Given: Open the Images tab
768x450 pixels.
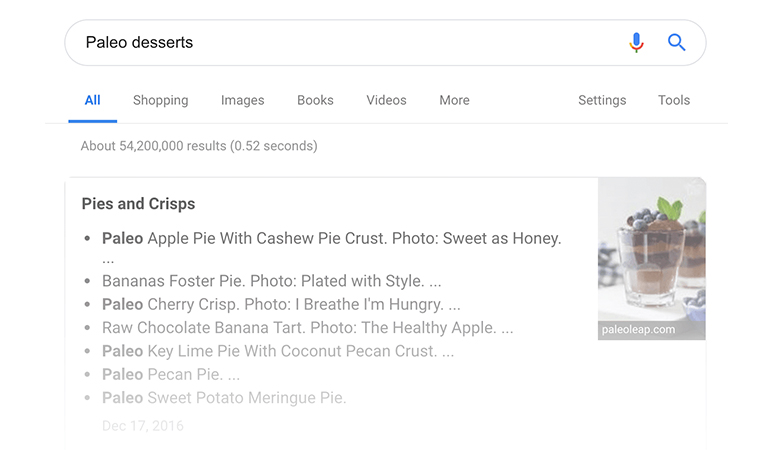Looking at the screenshot, I should tap(242, 100).
